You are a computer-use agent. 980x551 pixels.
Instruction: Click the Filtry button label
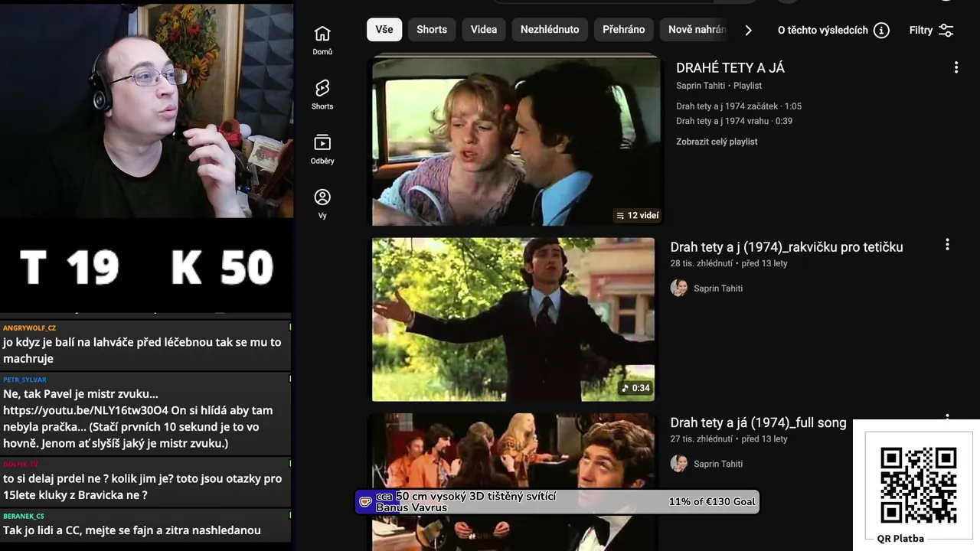(921, 30)
